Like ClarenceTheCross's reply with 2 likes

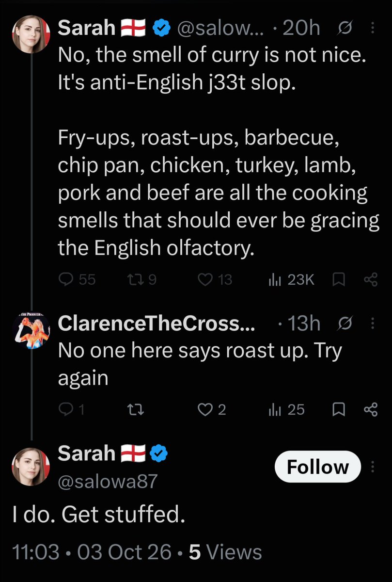[212, 410]
